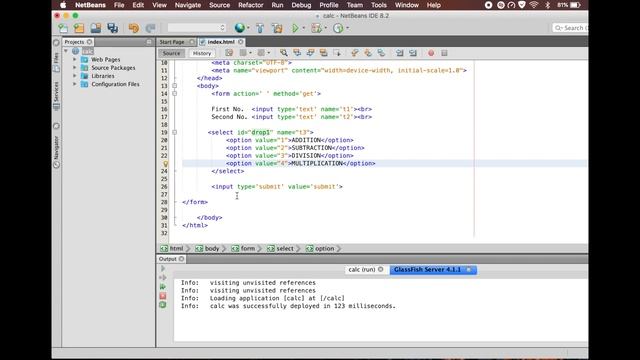
Task: Click the New Project toolbar icon
Action: tap(79, 28)
